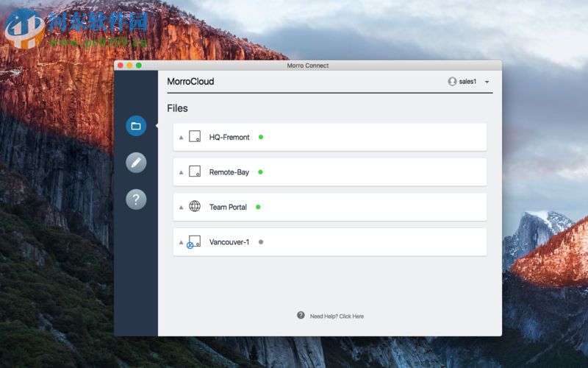Open the Files folder sidebar icon

(136, 126)
